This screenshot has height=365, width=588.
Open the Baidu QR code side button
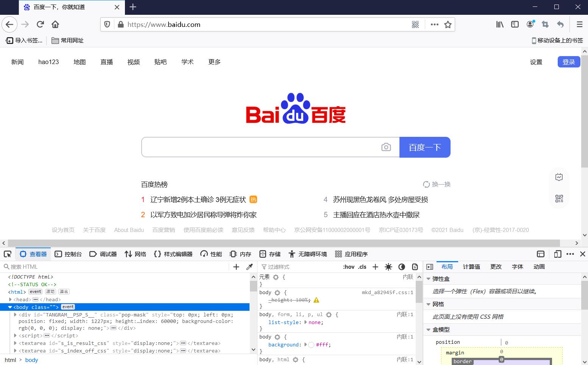click(559, 199)
